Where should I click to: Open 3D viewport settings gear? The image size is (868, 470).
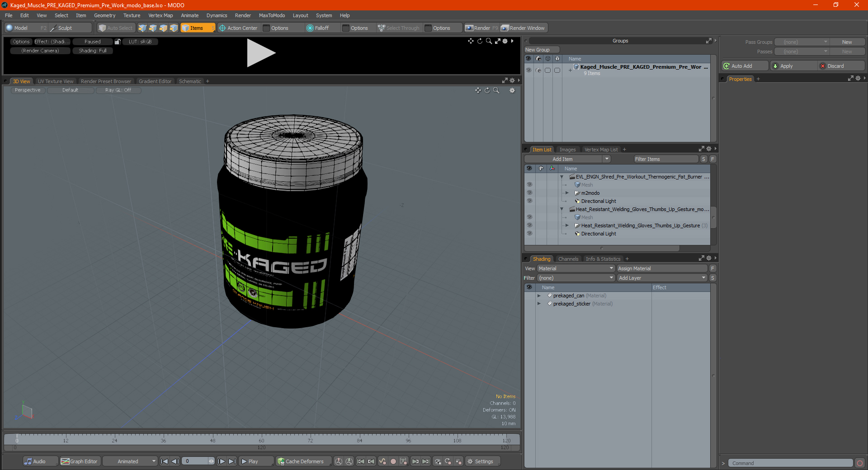[x=512, y=90]
